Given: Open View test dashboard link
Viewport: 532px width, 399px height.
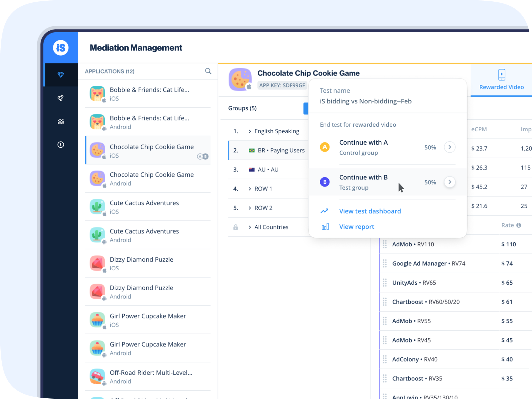Looking at the screenshot, I should pyautogui.click(x=370, y=211).
